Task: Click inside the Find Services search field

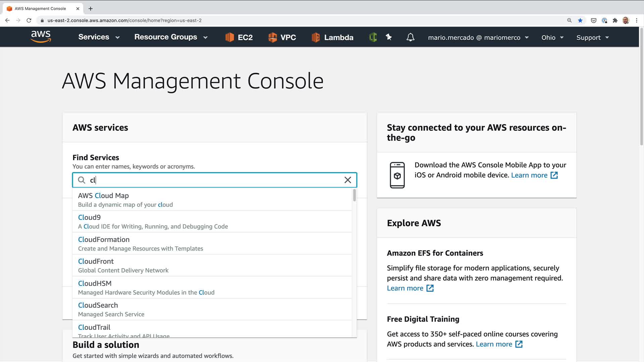Action: pyautogui.click(x=215, y=180)
